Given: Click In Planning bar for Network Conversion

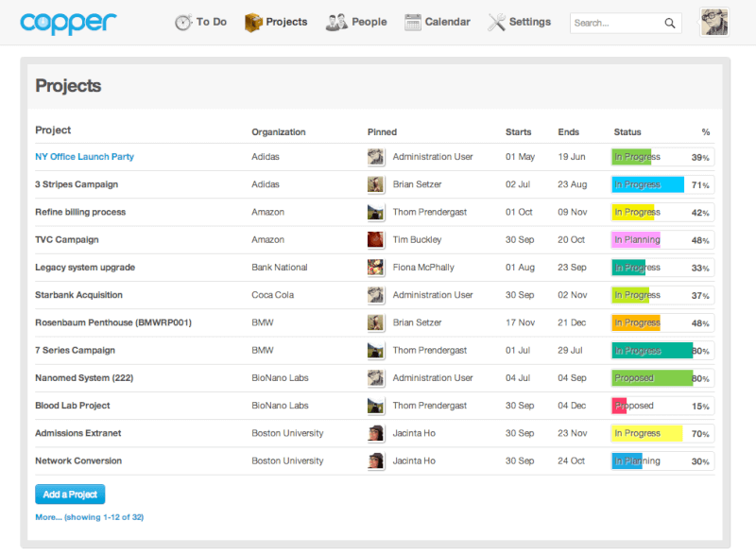Looking at the screenshot, I should (x=627, y=460).
